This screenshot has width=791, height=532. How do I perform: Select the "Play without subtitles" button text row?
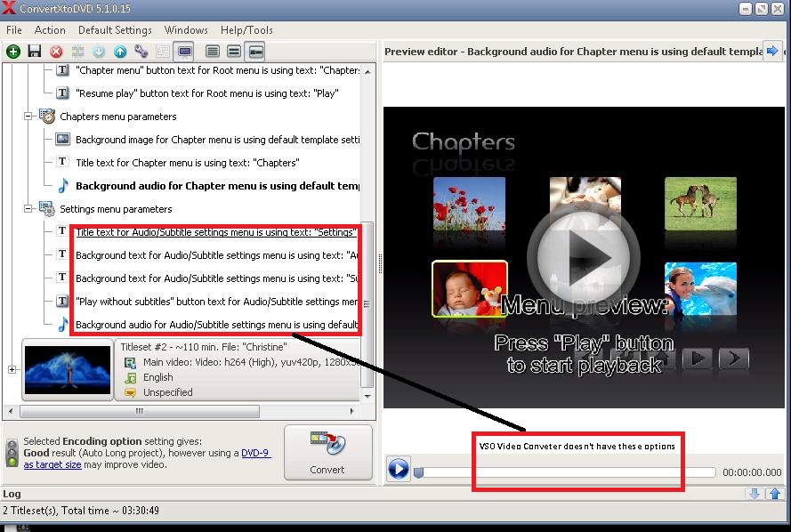pos(216,302)
